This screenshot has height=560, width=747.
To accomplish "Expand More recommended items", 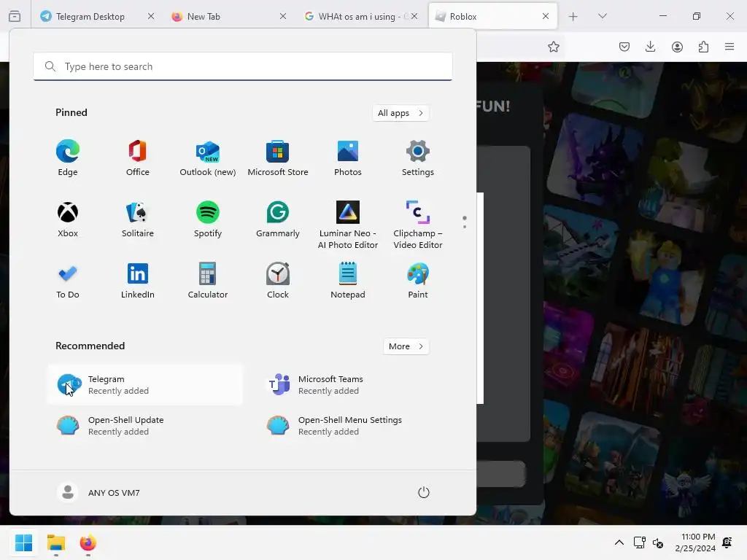I will coord(406,346).
